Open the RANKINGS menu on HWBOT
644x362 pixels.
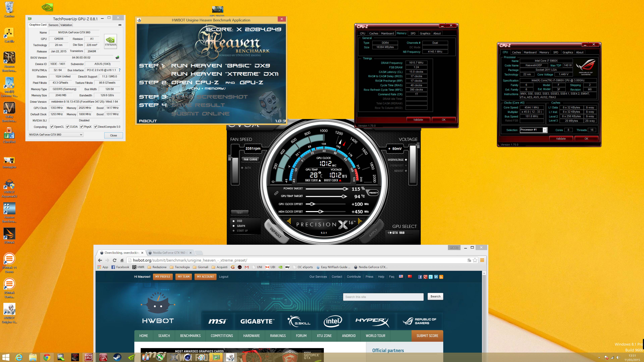coord(278,336)
